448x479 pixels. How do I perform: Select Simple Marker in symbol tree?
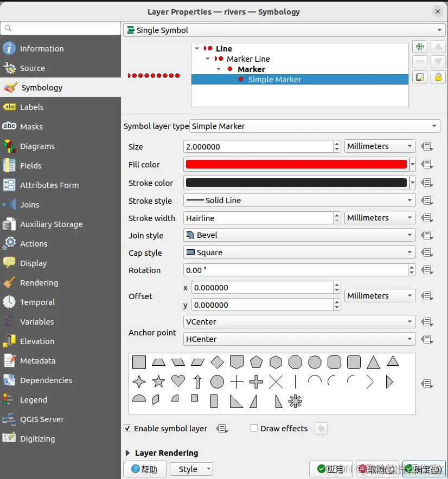pos(300,80)
